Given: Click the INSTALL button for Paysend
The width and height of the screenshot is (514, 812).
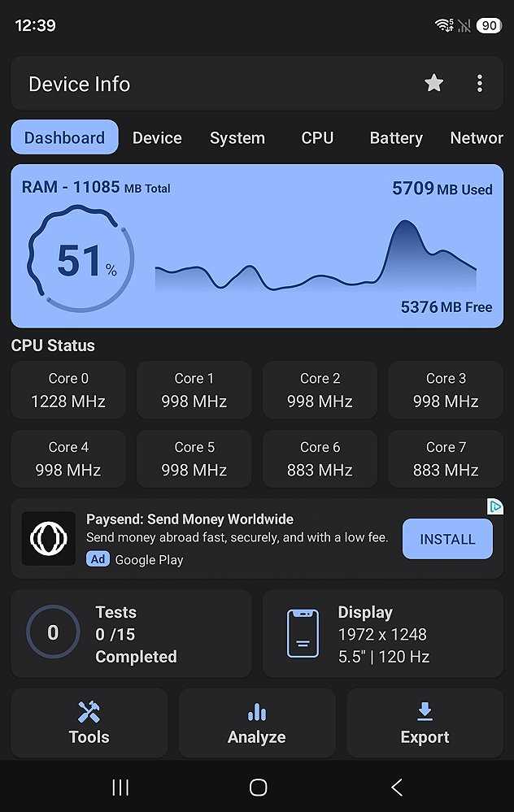Looking at the screenshot, I should (447, 539).
